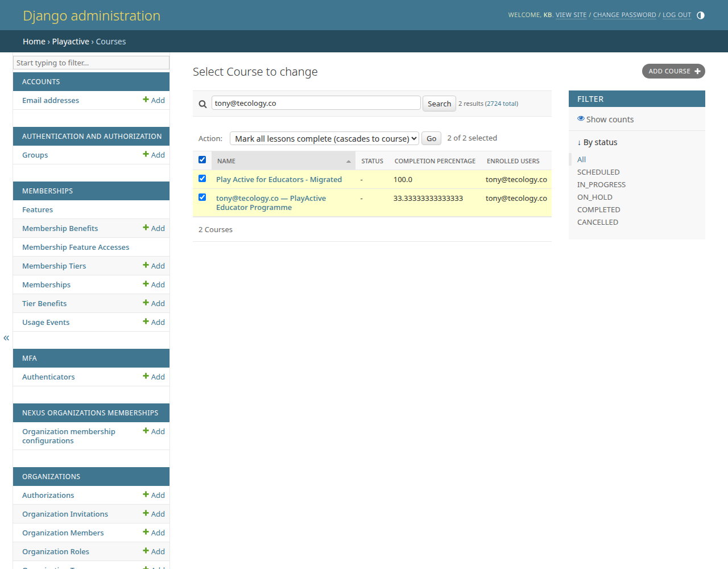Open the Action dropdown menu
The height and width of the screenshot is (569, 728).
click(x=324, y=138)
